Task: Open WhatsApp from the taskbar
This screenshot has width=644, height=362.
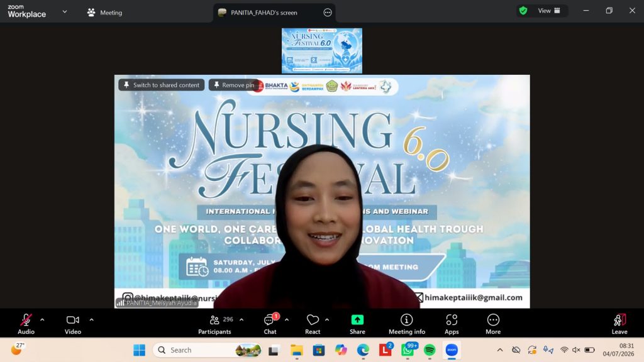Action: (408, 350)
